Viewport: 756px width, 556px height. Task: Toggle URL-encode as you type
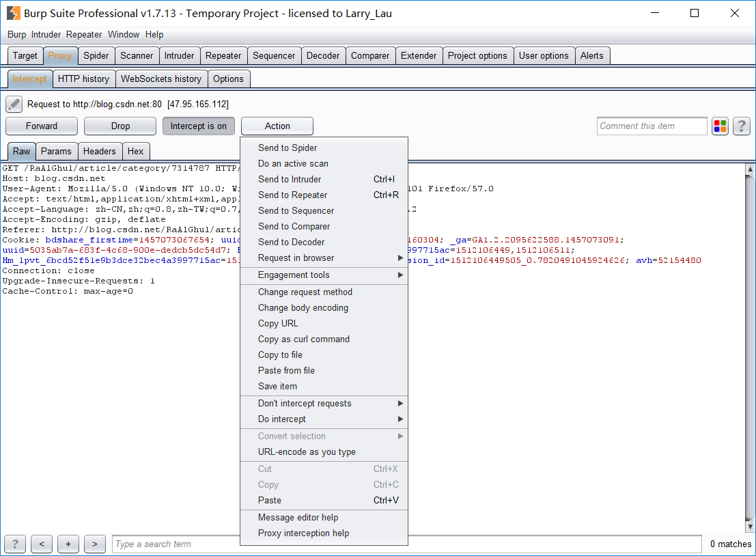point(324,452)
